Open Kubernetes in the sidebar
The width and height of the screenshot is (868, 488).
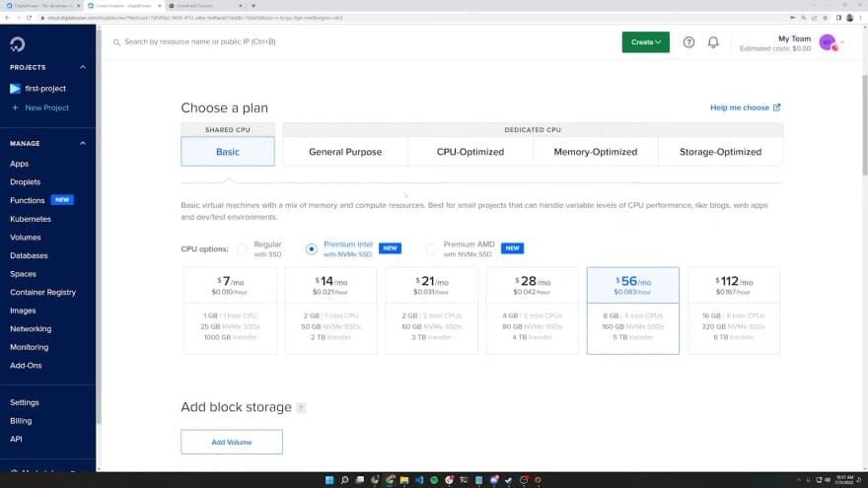coord(31,219)
